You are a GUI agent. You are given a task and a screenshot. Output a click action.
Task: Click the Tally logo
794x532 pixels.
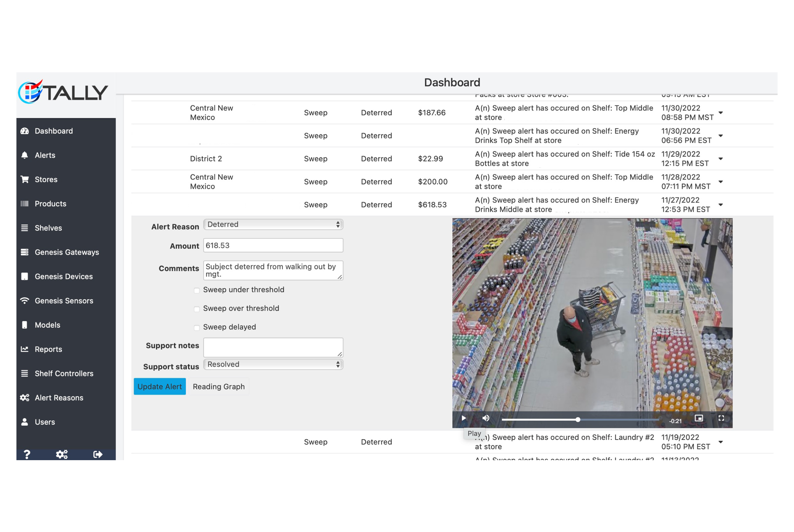pyautogui.click(x=63, y=92)
